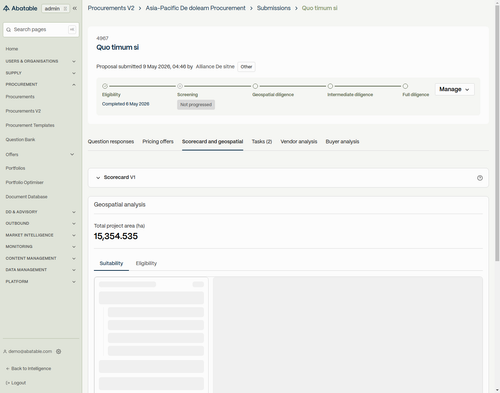Open Procurements in sidebar
Screen dimensions: 500x393
pos(20,97)
